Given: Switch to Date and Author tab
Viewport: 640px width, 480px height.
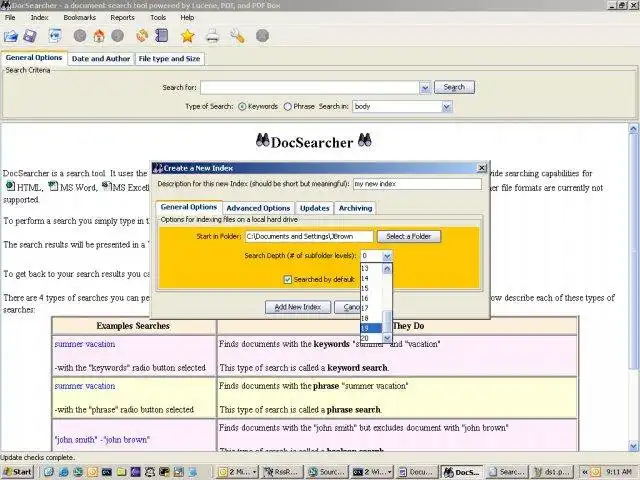Looking at the screenshot, I should pyautogui.click(x=101, y=59).
